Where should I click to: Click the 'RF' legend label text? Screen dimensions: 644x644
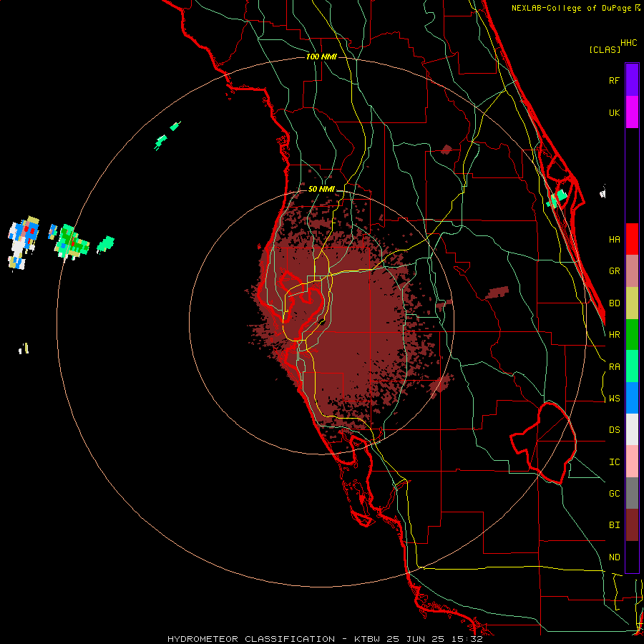tap(614, 80)
